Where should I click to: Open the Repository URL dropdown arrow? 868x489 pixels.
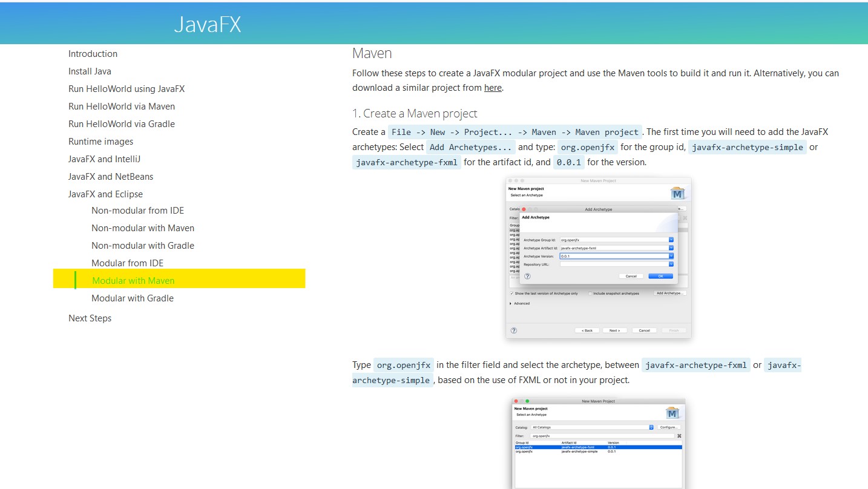[671, 264]
